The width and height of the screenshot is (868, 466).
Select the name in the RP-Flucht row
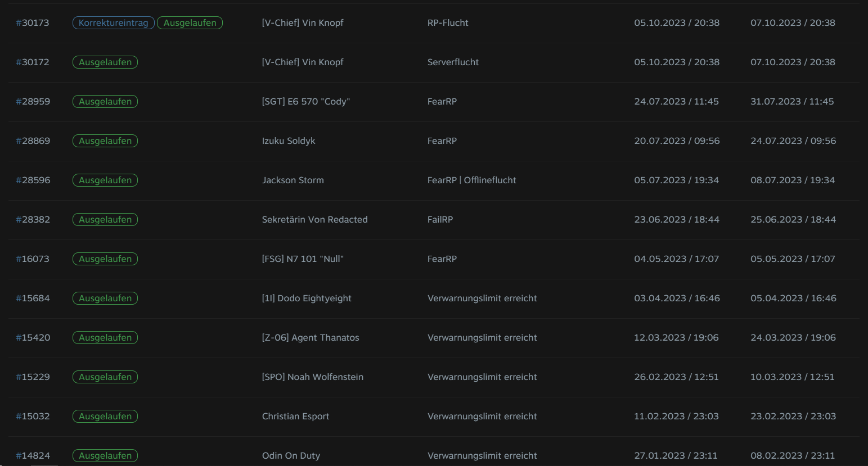303,23
